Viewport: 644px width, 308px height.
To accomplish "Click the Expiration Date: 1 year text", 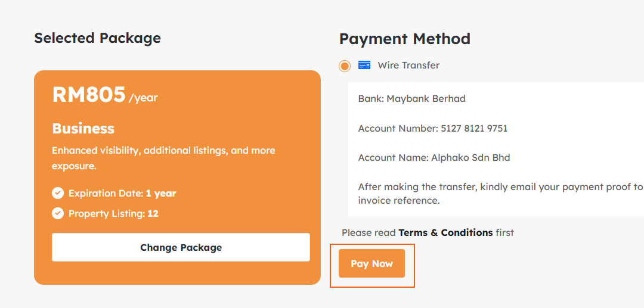I will (122, 193).
